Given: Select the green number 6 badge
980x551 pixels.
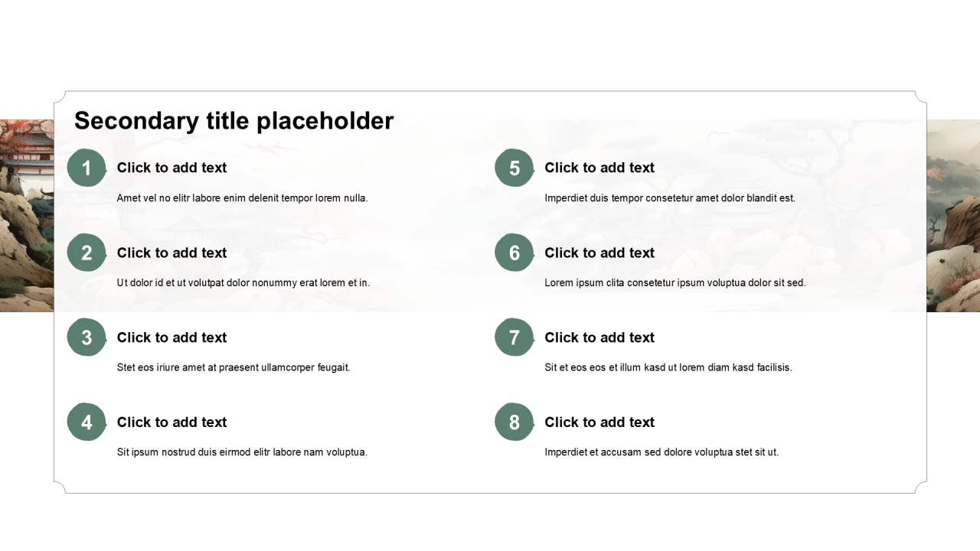Looking at the screenshot, I should 514,253.
